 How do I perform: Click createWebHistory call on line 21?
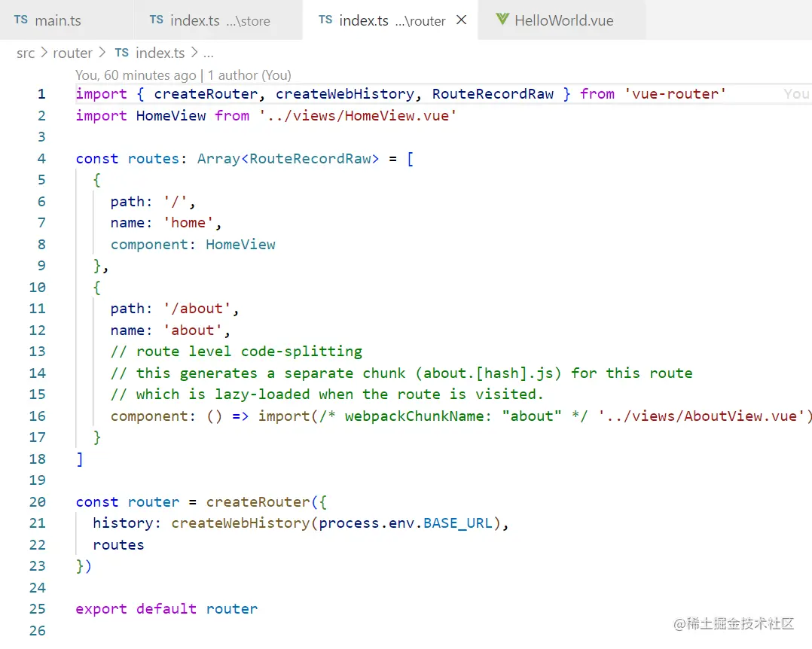pyautogui.click(x=240, y=523)
